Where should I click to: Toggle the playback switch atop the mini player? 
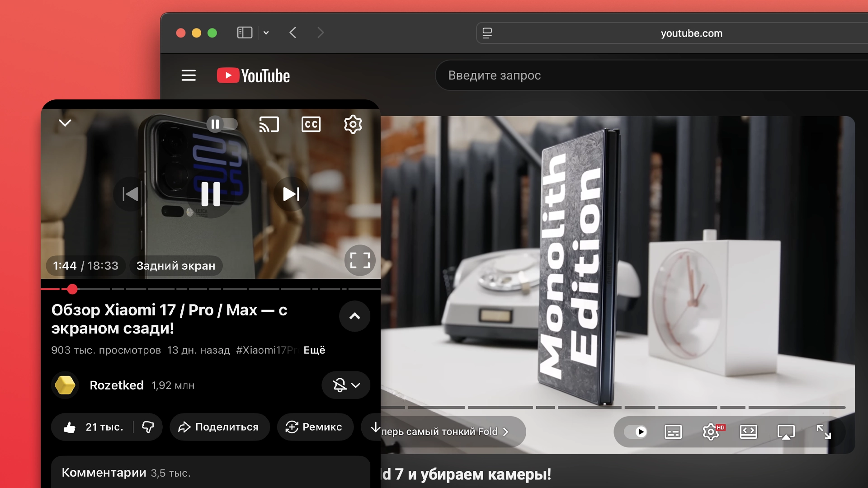[222, 124]
